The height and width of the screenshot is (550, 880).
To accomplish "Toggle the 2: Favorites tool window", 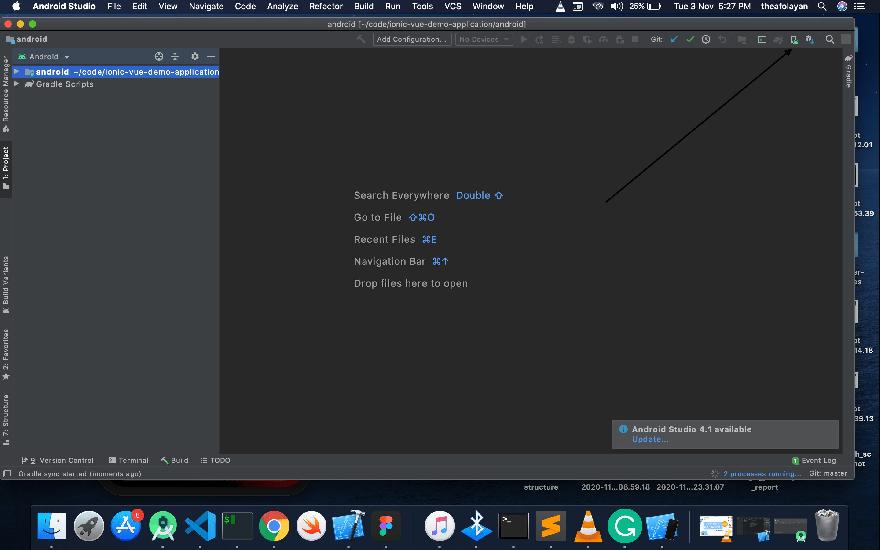I will (x=6, y=355).
